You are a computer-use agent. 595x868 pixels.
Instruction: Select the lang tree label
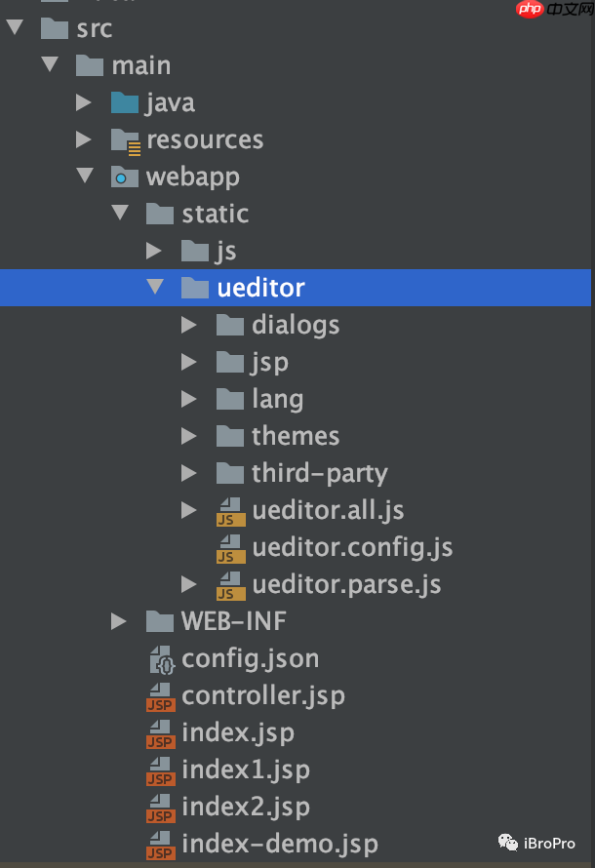point(278,399)
